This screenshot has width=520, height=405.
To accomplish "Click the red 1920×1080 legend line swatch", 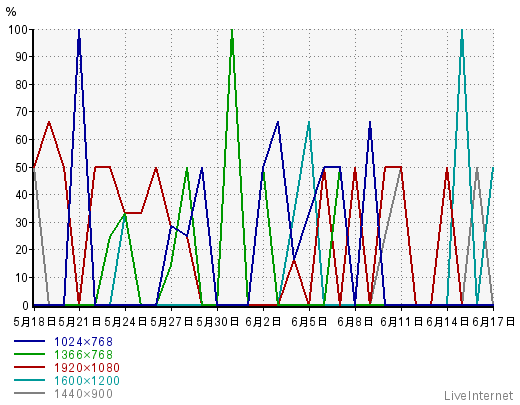I will [29, 367].
